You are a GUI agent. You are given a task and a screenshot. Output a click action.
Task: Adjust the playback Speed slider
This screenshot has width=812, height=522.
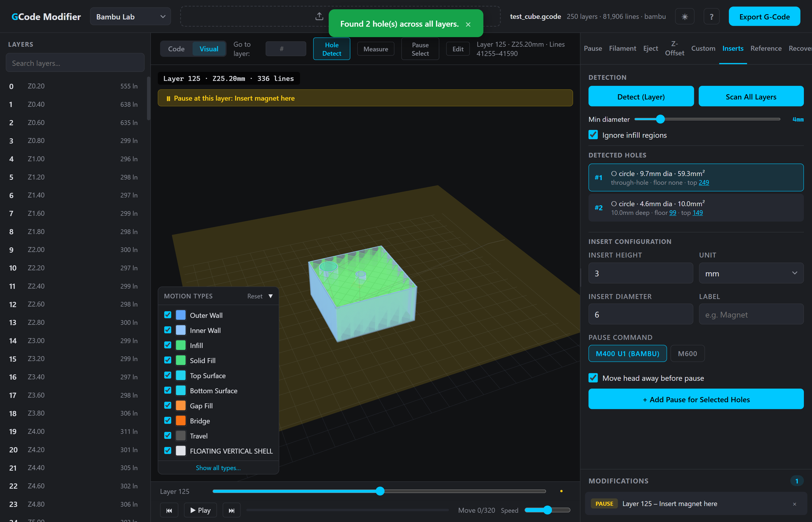(547, 510)
